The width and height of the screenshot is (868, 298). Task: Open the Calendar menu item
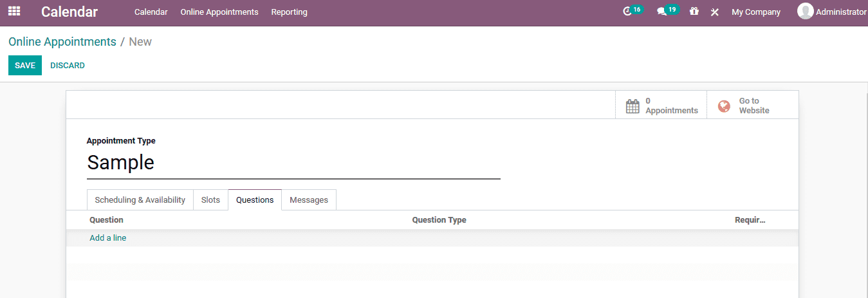(151, 12)
